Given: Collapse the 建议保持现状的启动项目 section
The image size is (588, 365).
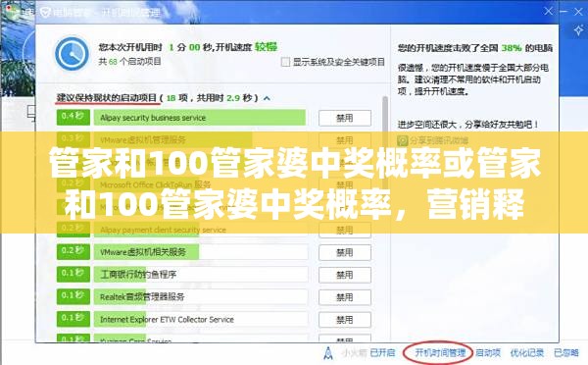Looking at the screenshot, I should tap(267, 98).
